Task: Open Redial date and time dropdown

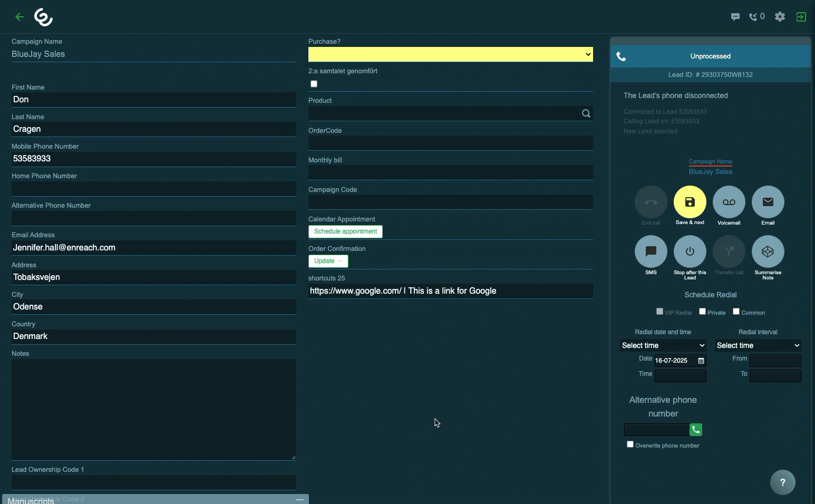Action: 663,345
